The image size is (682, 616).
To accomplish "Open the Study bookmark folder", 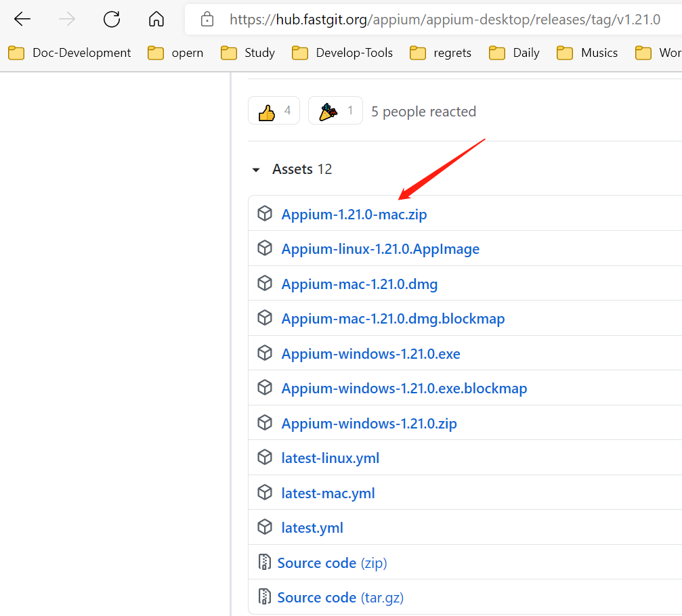I will (248, 53).
